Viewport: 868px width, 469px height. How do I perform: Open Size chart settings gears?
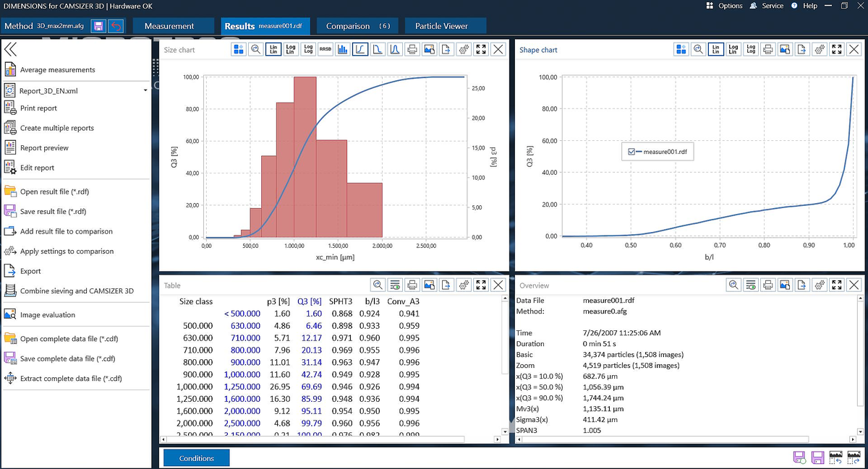coord(464,50)
